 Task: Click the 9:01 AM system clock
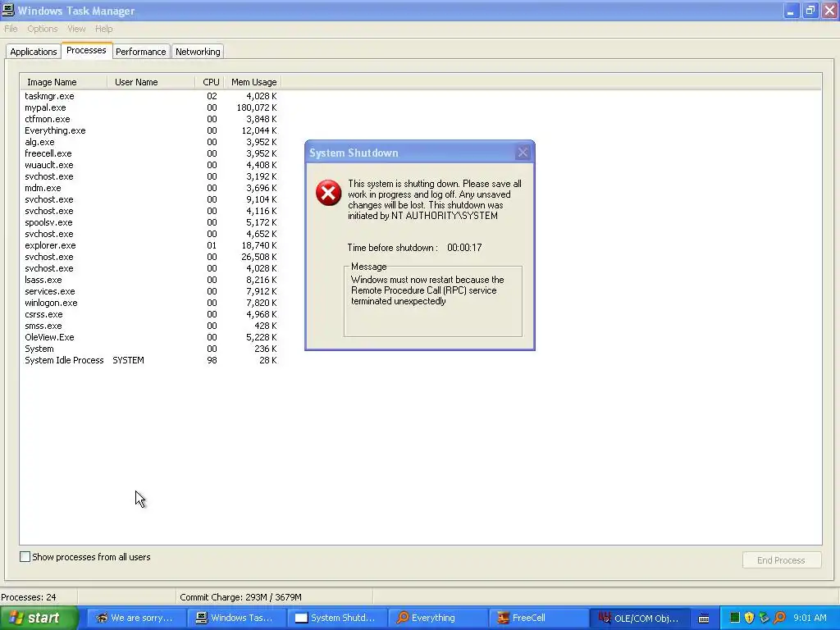pos(810,619)
